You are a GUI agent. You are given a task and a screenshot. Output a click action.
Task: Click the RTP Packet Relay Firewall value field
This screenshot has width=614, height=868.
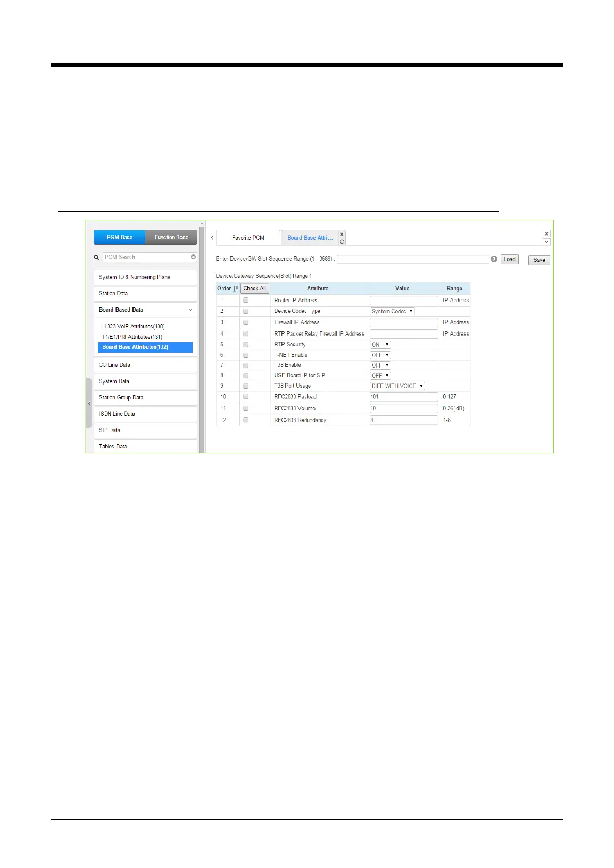(404, 333)
